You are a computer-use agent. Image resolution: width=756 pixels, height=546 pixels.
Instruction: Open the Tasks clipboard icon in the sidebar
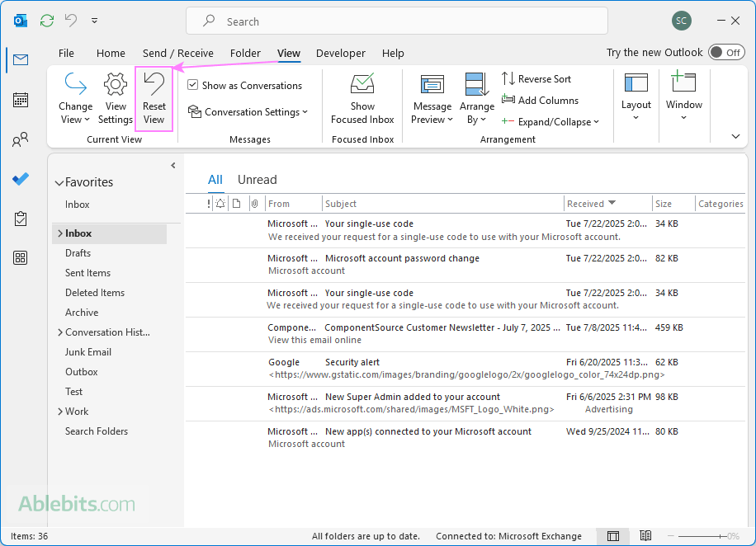coord(21,219)
